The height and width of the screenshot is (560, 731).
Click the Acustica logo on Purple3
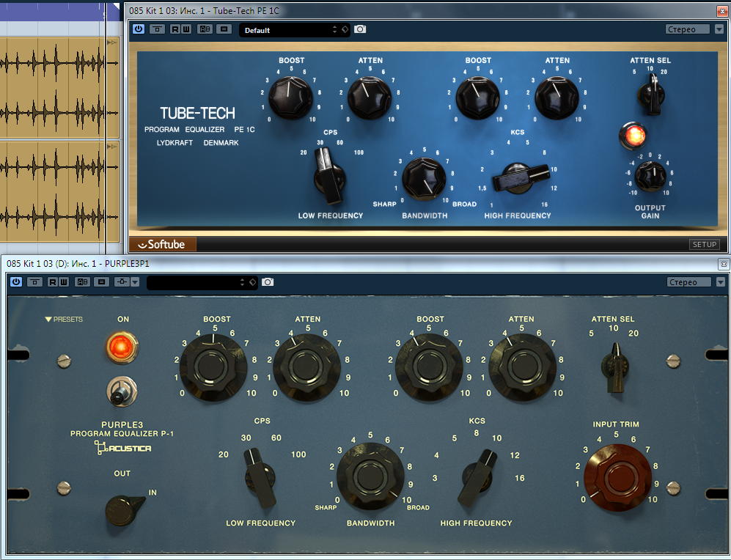coord(123,448)
